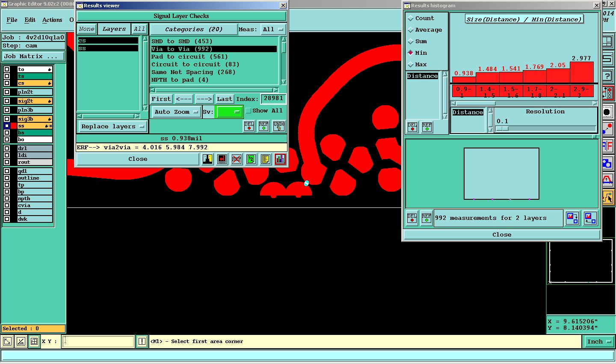The height and width of the screenshot is (364, 616).
Task: Click the previous arrow result button
Action: 184,99
